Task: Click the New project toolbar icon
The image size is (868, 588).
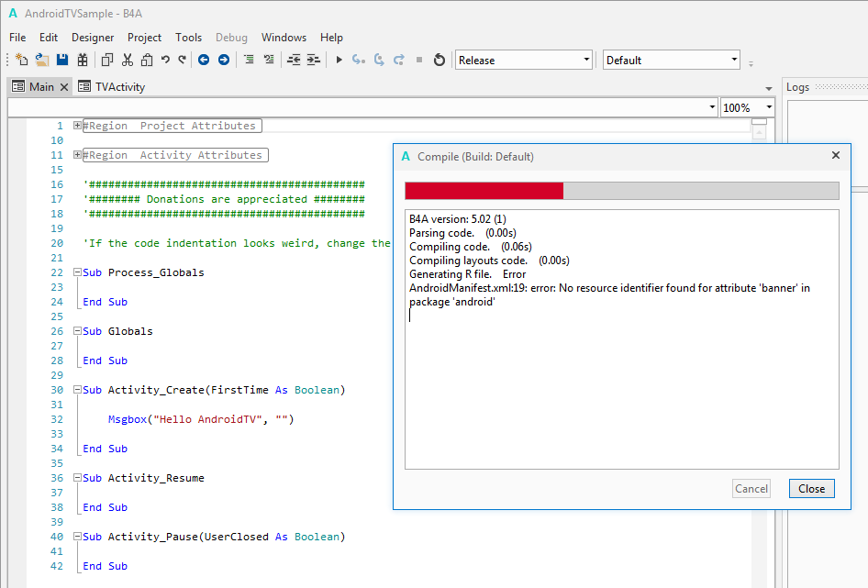Action: [22, 60]
